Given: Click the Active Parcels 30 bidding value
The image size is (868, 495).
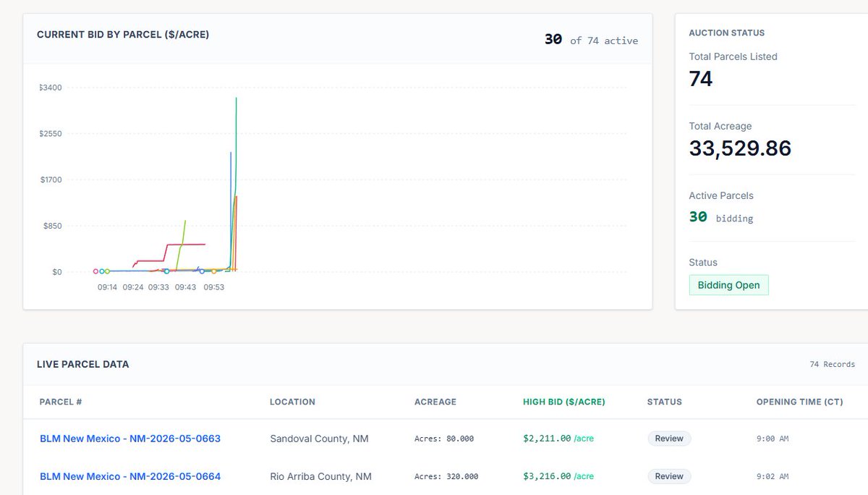Looking at the screenshot, I should [x=721, y=217].
